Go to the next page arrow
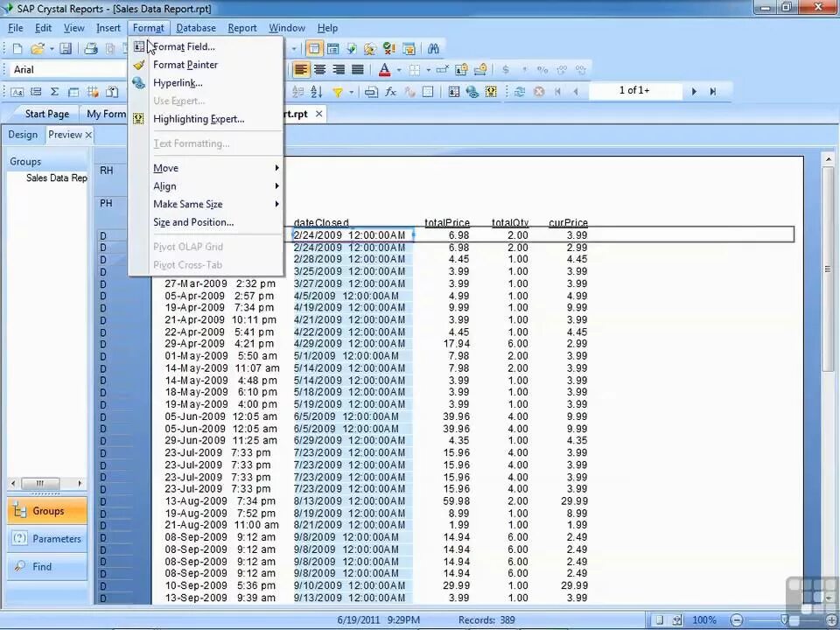 694,92
